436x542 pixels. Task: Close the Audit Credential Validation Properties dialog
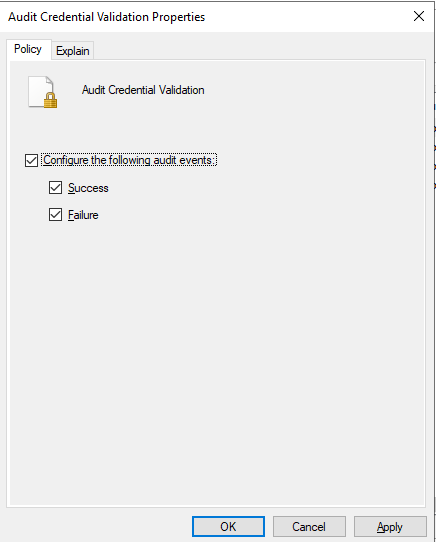click(x=419, y=16)
